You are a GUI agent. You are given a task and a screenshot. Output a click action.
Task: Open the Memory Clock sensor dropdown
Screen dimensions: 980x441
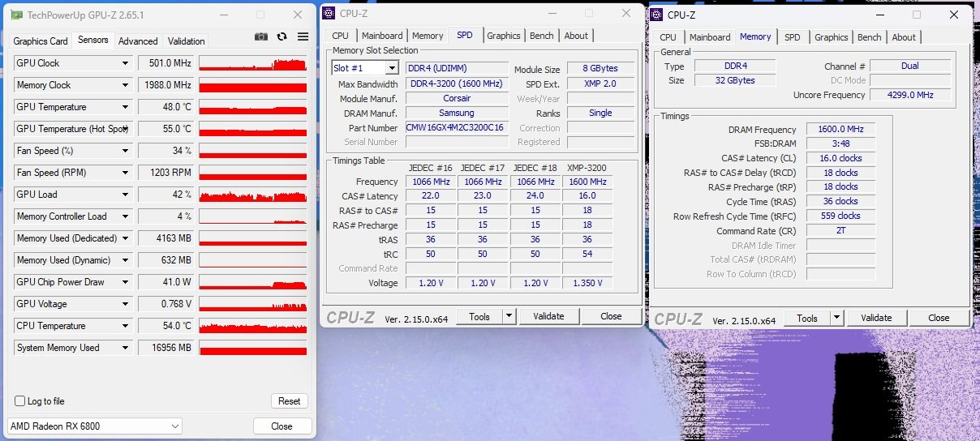coord(125,85)
